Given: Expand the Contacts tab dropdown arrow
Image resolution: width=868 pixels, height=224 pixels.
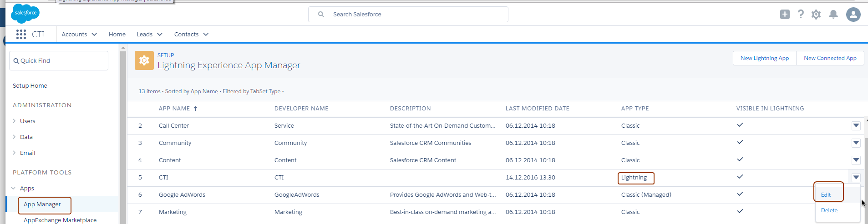Looking at the screenshot, I should click(206, 35).
